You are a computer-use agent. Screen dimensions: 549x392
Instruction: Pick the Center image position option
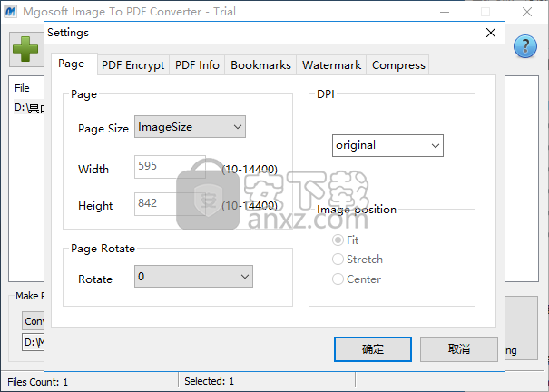338,279
